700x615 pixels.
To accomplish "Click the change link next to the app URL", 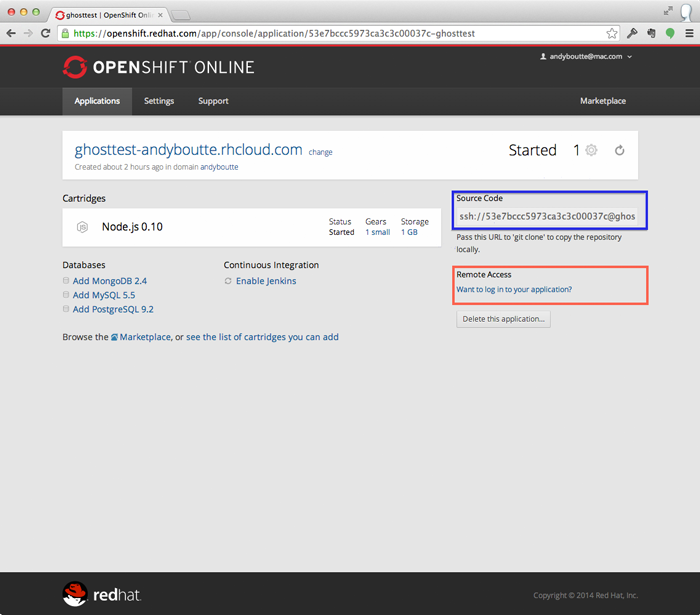I will click(321, 152).
